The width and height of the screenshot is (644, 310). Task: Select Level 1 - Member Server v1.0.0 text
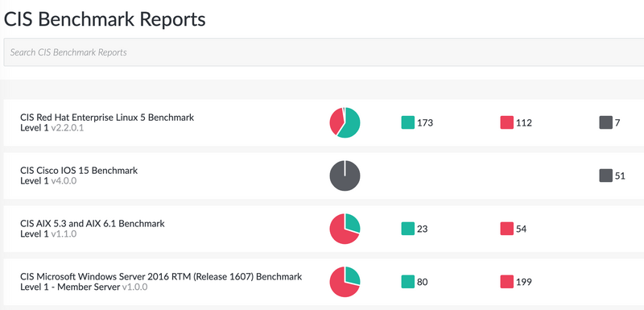(84, 287)
